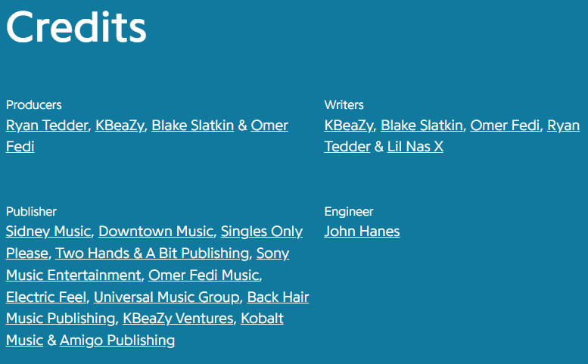Open KBeaZy Ventures publisher link
This screenshot has height=364, width=588.
(x=178, y=319)
